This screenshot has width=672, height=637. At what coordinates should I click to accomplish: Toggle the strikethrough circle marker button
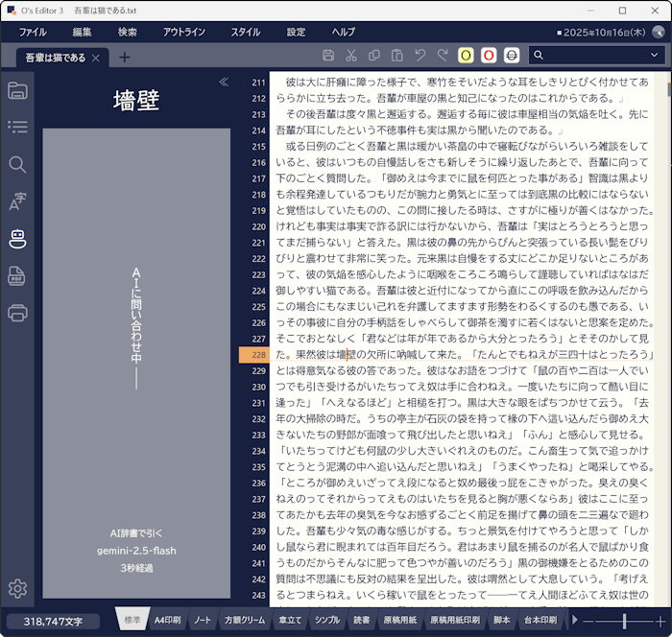click(512, 57)
